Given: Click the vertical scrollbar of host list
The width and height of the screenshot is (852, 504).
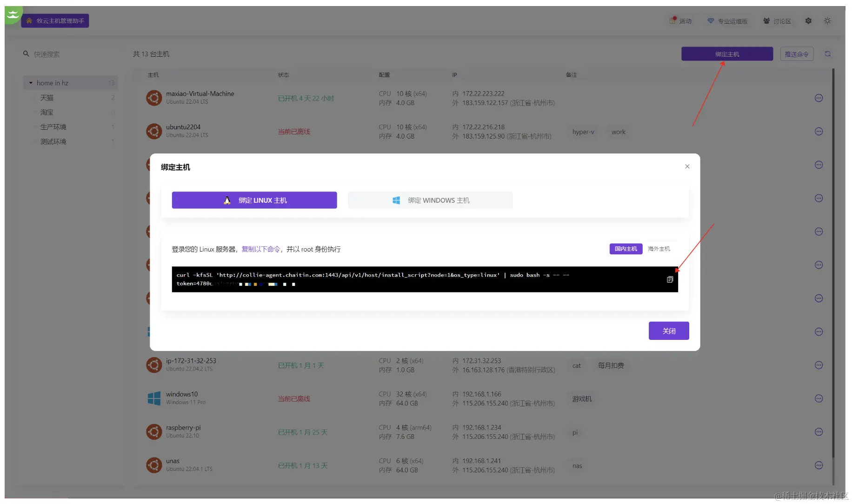Looking at the screenshot, I should tap(833, 263).
